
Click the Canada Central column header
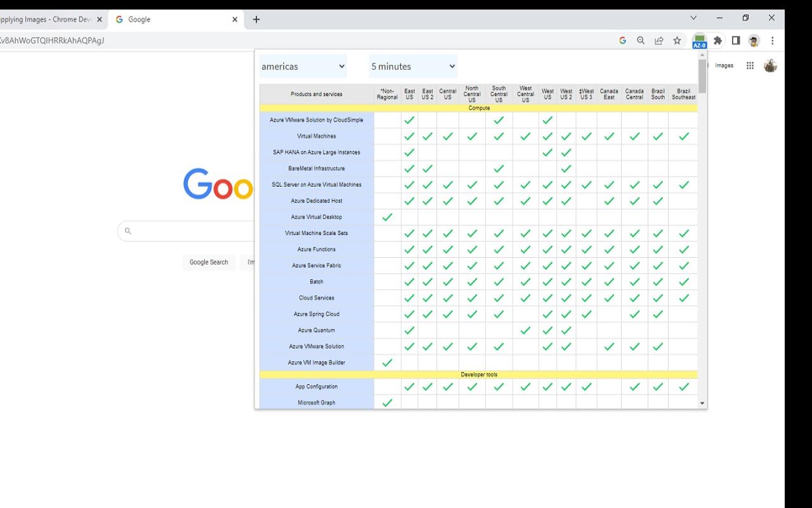(x=634, y=94)
